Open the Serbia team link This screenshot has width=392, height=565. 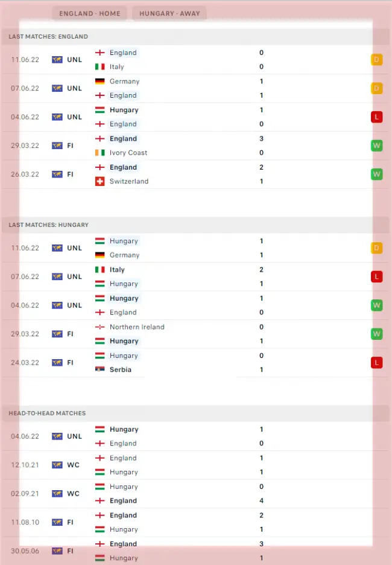121,369
